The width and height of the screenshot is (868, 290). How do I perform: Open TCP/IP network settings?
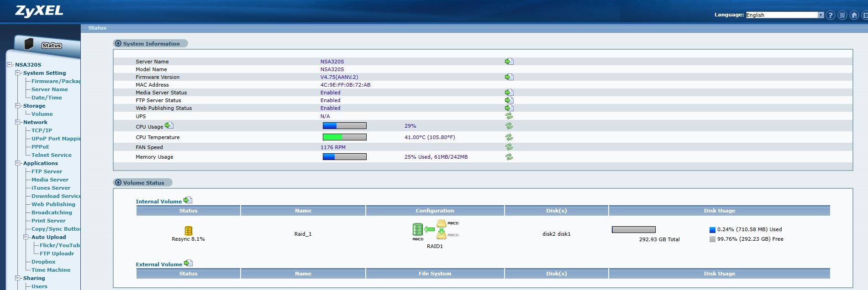(x=42, y=130)
